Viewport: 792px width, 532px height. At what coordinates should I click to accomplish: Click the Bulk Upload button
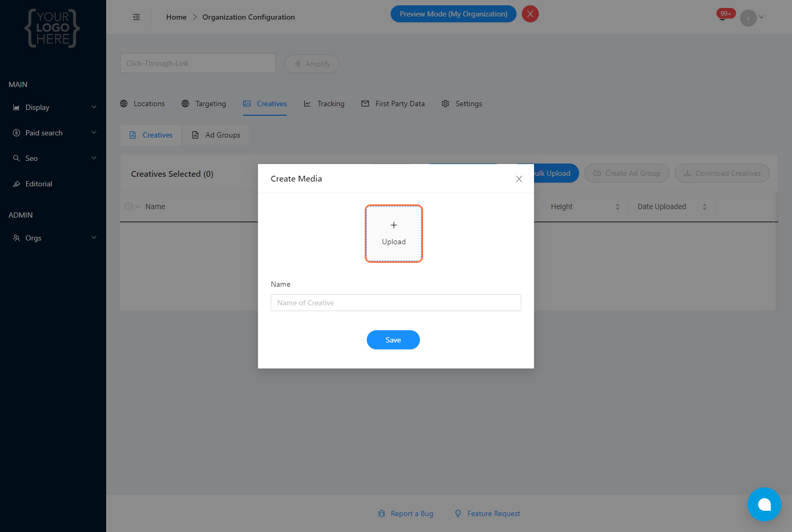point(556,173)
